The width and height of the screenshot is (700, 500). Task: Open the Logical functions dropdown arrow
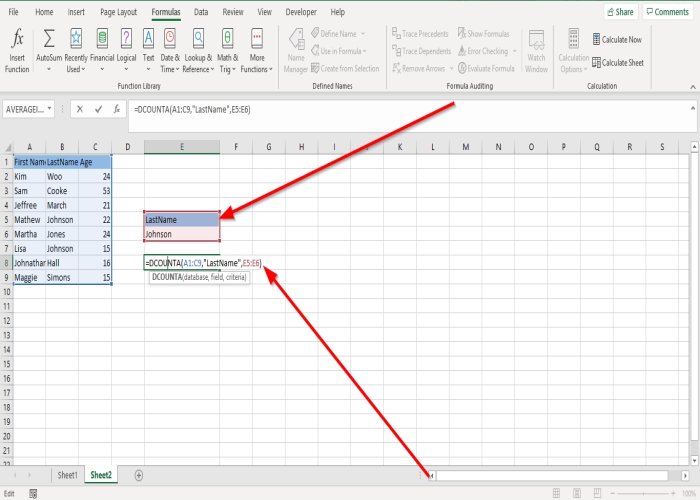126,69
